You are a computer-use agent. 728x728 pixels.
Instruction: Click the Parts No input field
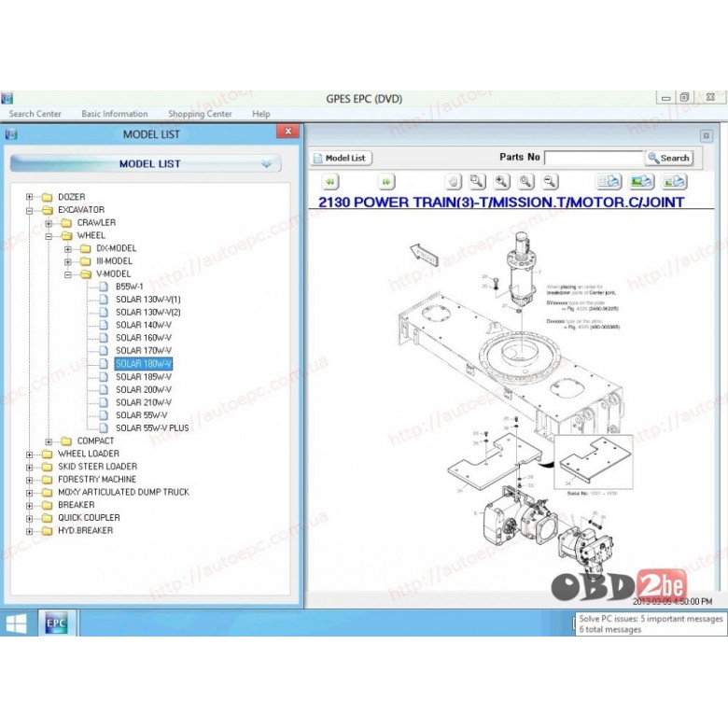coord(594,158)
